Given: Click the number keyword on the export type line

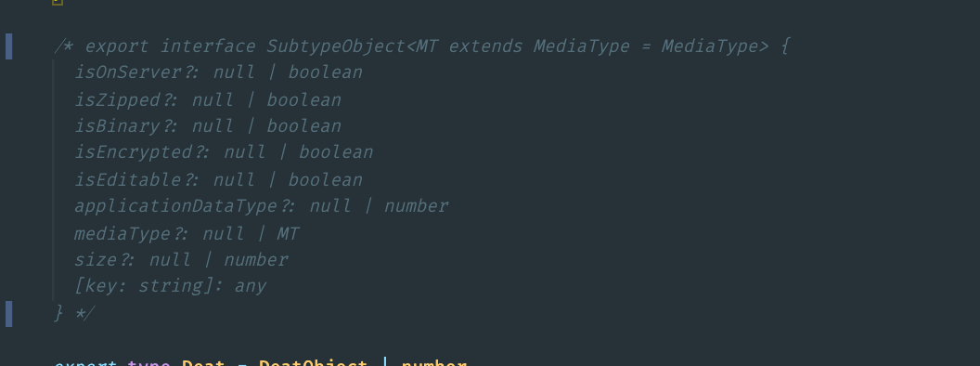Looking at the screenshot, I should [433, 362].
